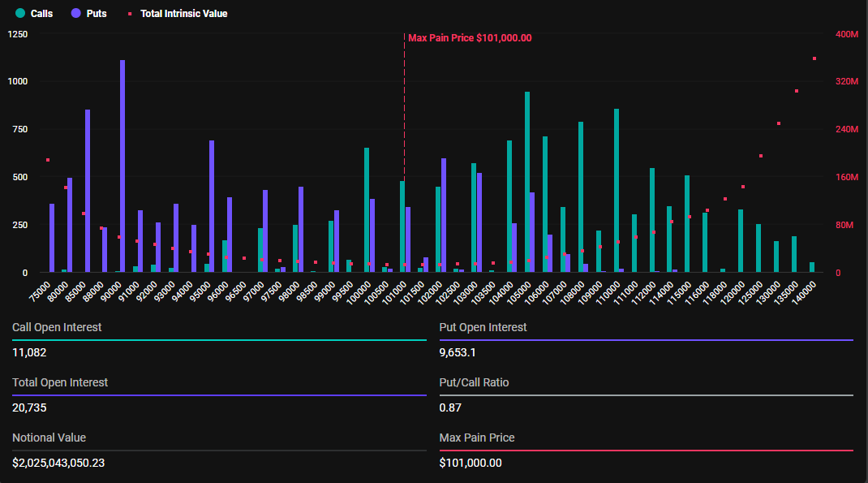The image size is (868, 483).
Task: Select the tallest Puts bar at 90000
Action: [122, 166]
